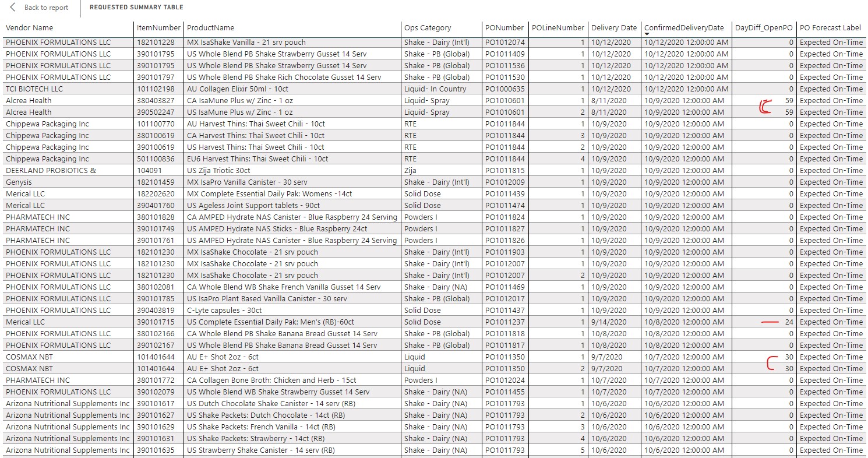
Task: Select MX IsaShake Vanilla - 21 srv pouch
Action: pyautogui.click(x=246, y=42)
